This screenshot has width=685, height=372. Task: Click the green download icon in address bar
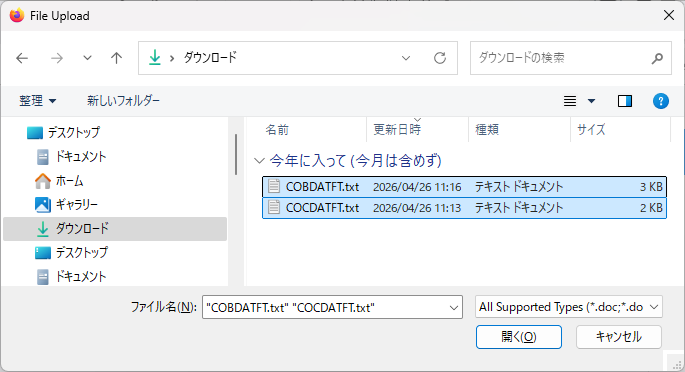pyautogui.click(x=155, y=58)
